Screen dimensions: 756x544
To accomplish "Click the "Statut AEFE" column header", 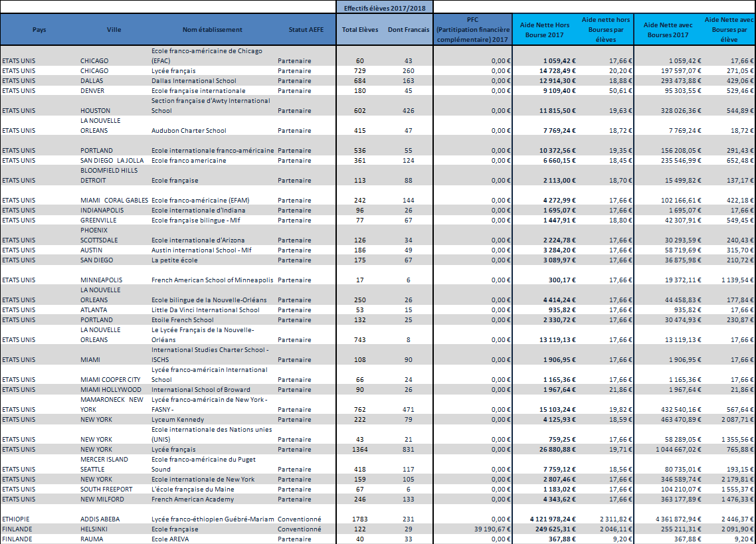I will tap(307, 30).
